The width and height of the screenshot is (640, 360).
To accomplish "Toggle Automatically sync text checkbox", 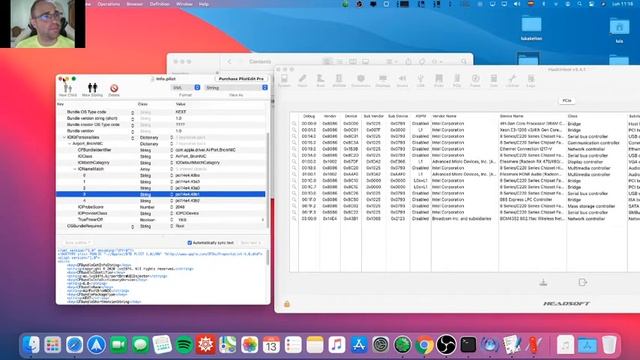I will click(190, 243).
